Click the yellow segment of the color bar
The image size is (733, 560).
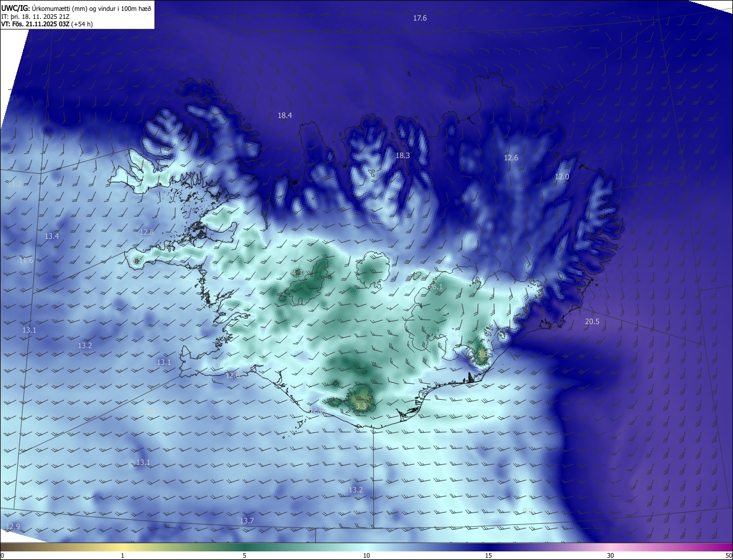click(123, 547)
